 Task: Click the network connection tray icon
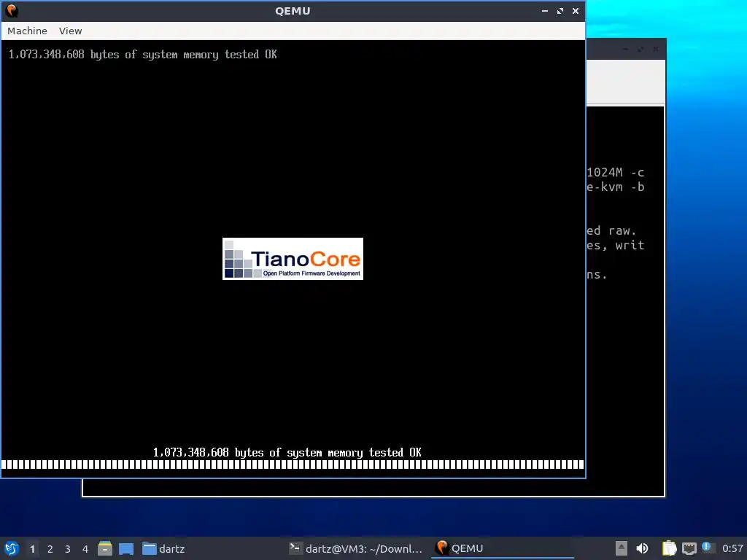pyautogui.click(x=689, y=548)
